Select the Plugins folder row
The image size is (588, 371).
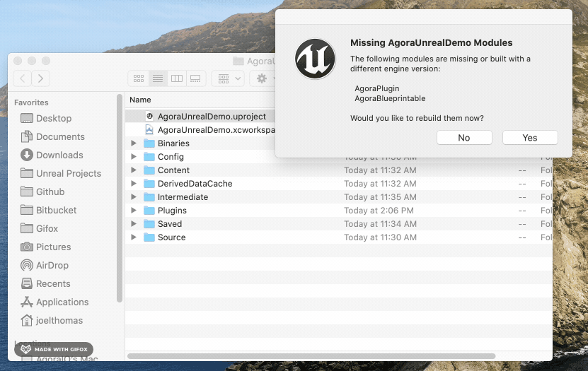339,211
